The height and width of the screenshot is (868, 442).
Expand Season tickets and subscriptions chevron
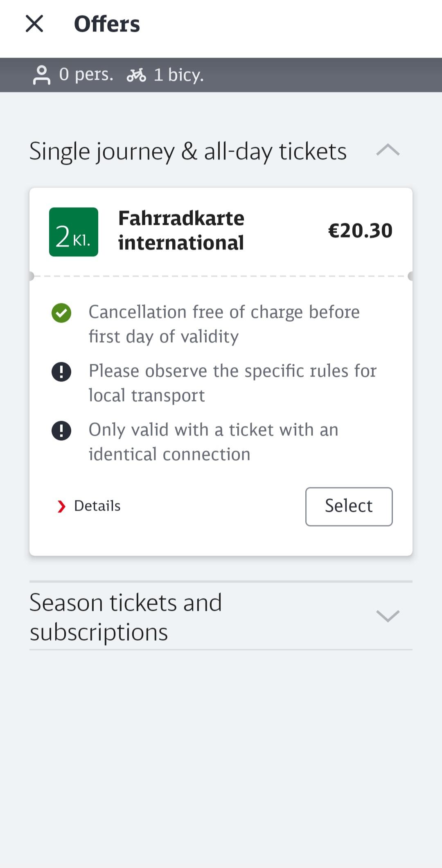click(388, 616)
